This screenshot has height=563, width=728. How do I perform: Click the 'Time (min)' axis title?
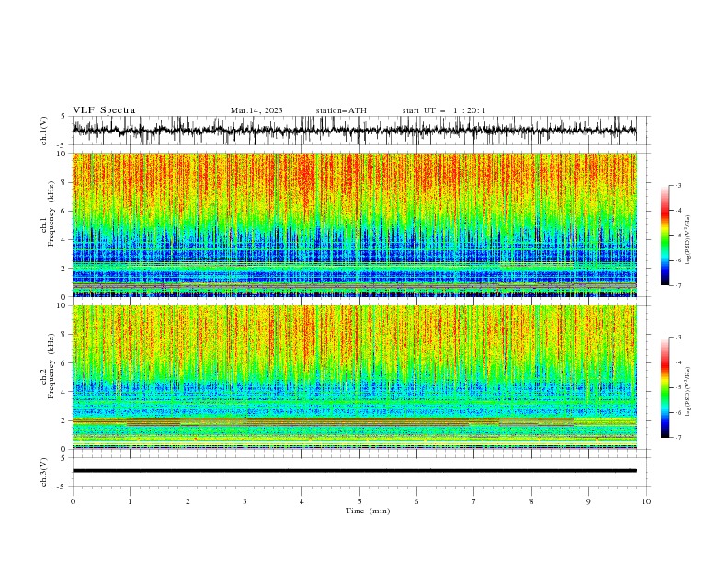[368, 511]
